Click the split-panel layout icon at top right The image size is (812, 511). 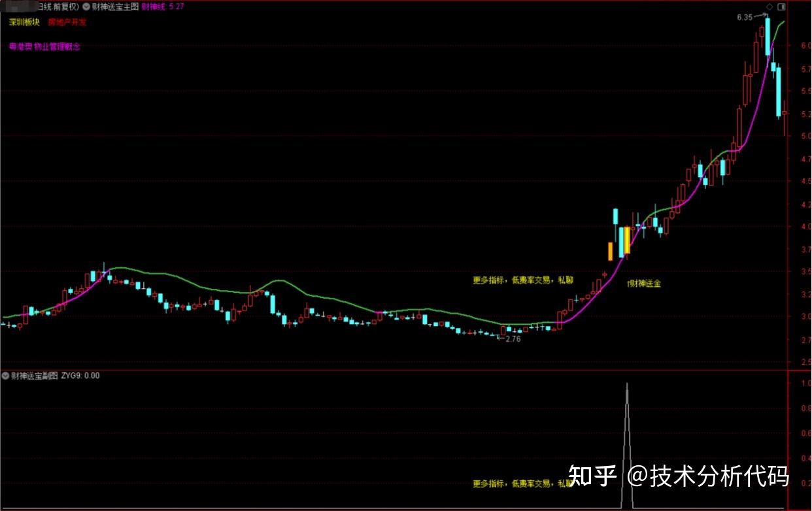pyautogui.click(x=782, y=7)
